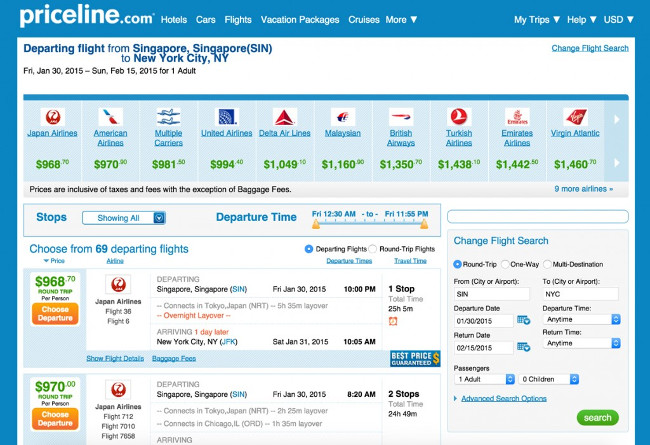The height and width of the screenshot is (445, 650).
Task: Go to priceline.com home logo
Action: click(87, 16)
